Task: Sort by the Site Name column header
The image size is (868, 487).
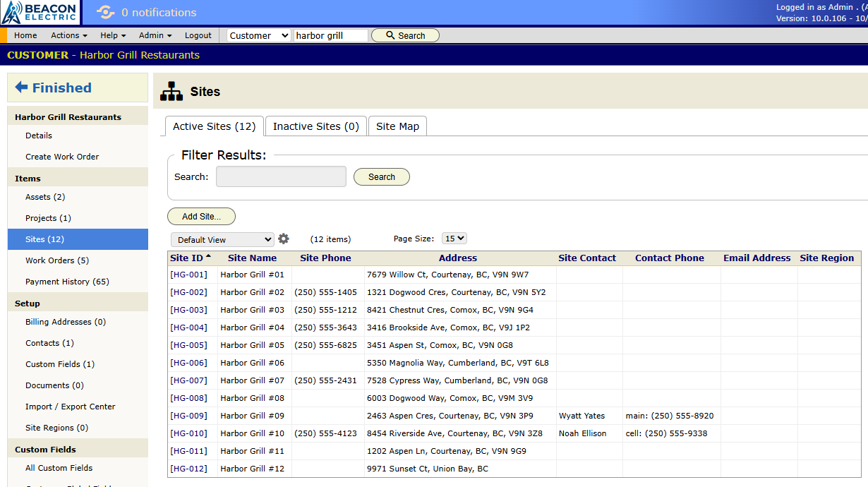Action: click(x=252, y=258)
